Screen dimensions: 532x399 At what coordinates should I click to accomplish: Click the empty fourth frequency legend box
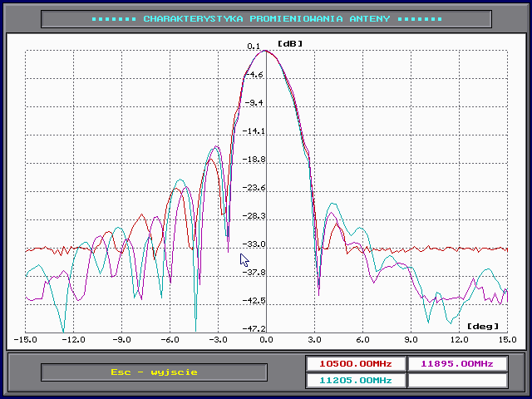pos(456,381)
